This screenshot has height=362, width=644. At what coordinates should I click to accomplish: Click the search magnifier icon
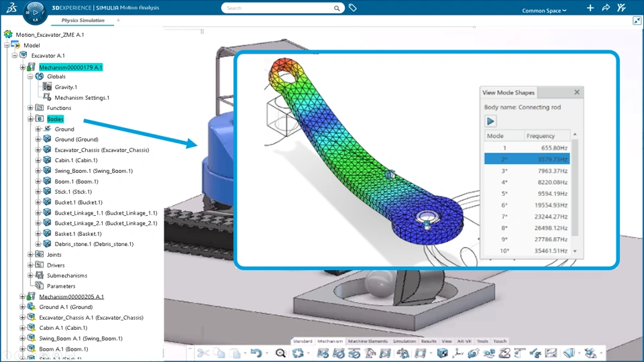(337, 8)
